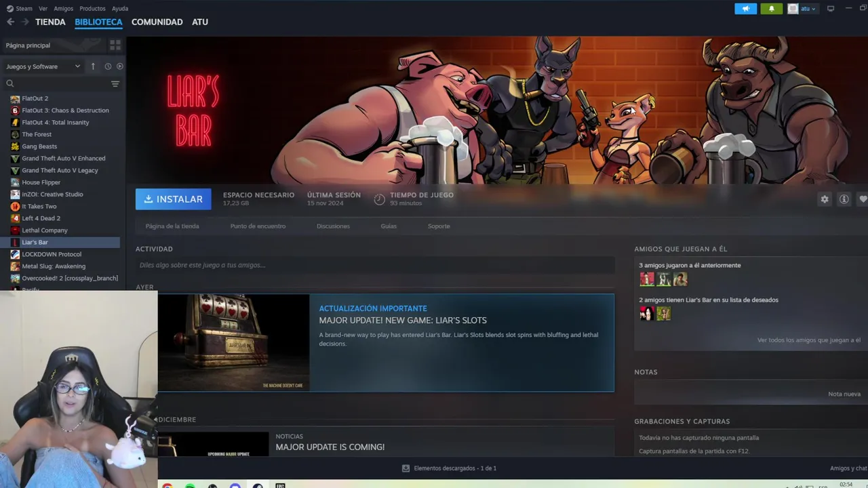
Task: Open MAJOR UPDATE IS COMING! news item
Action: click(x=330, y=447)
